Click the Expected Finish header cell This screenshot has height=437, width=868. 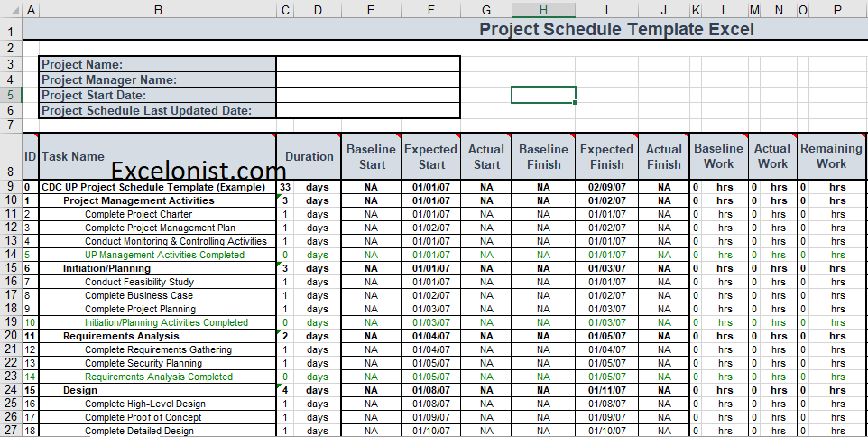[x=606, y=156]
